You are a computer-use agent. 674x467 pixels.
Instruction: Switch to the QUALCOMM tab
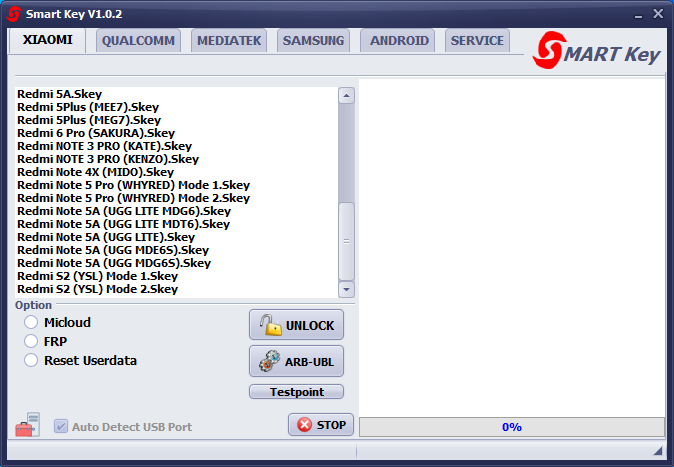click(138, 40)
